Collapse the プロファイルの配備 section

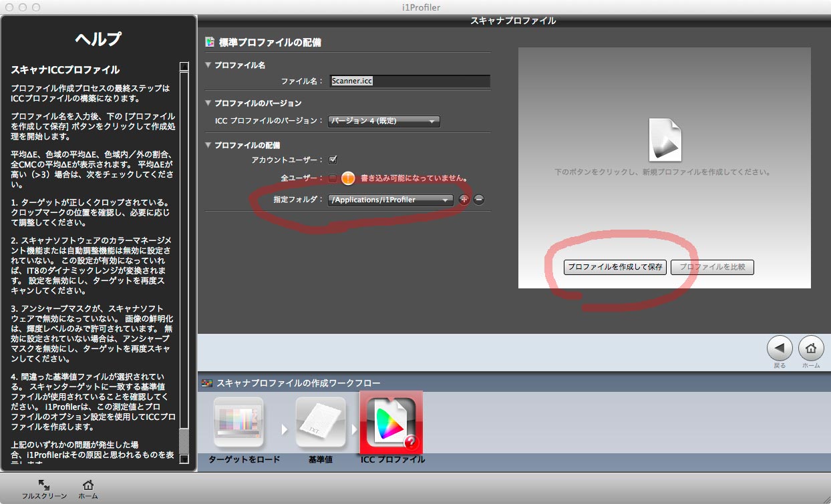pos(208,145)
